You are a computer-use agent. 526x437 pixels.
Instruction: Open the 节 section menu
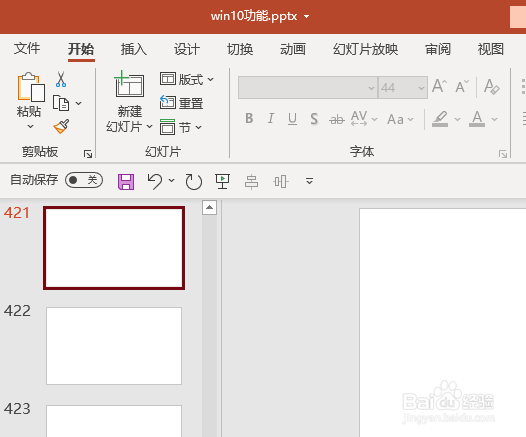pyautogui.click(x=181, y=127)
